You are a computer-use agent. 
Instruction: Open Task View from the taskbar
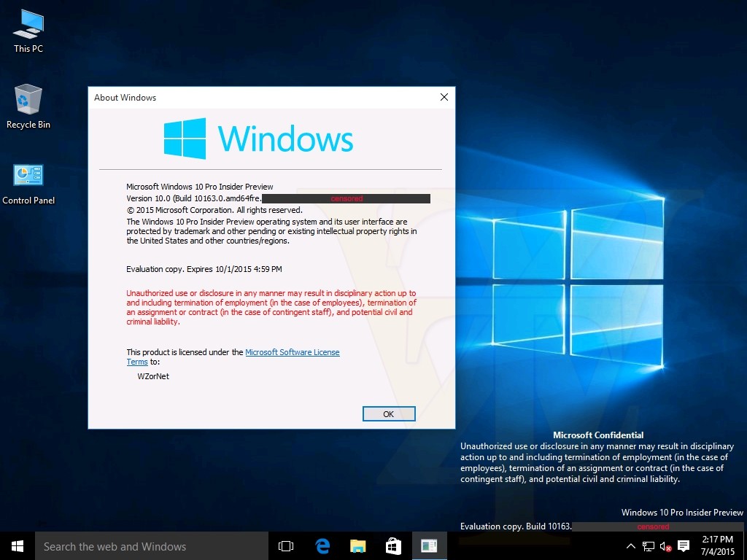click(x=286, y=546)
